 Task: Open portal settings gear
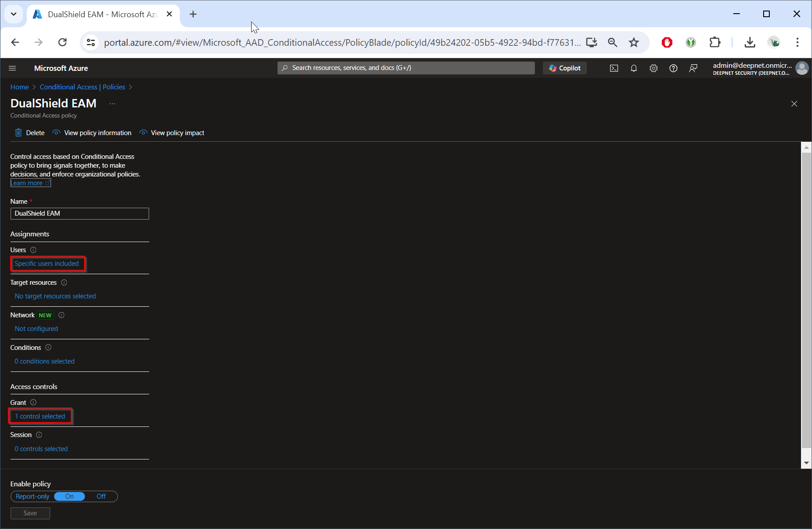coord(653,68)
